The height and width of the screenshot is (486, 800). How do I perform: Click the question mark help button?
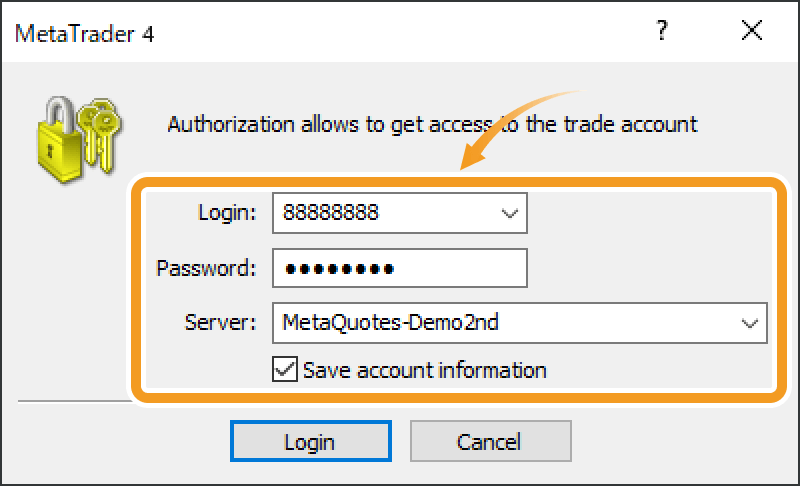(x=661, y=31)
